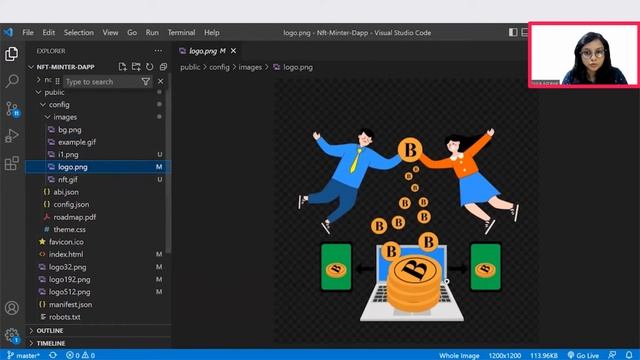Viewport: 640px width, 360px height.
Task: Open the Accounts menu icon
Action: coord(12,308)
